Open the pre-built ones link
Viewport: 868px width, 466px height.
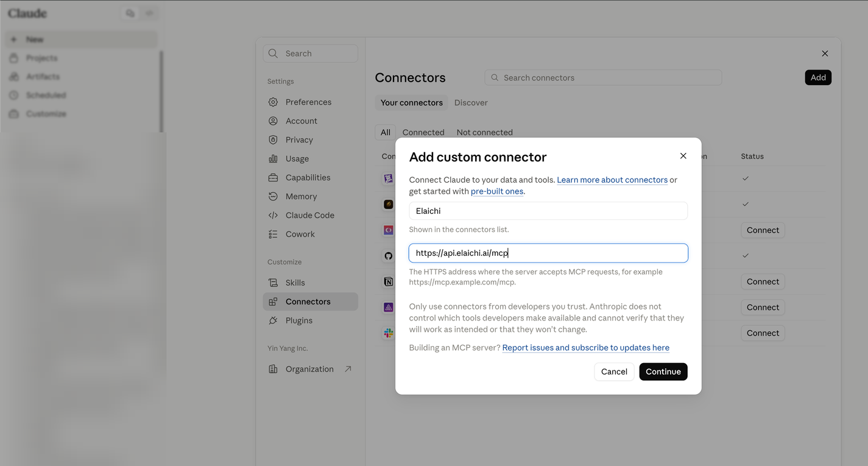pyautogui.click(x=497, y=191)
